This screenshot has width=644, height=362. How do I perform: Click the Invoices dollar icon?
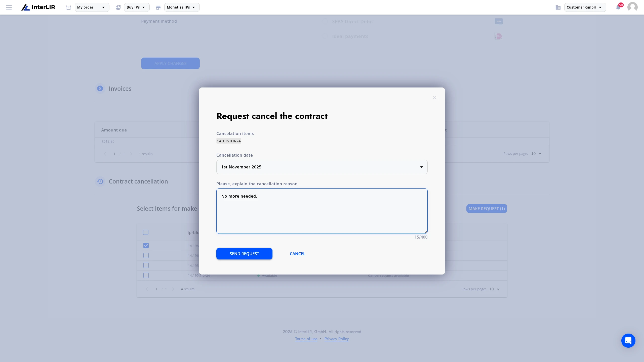tap(100, 88)
